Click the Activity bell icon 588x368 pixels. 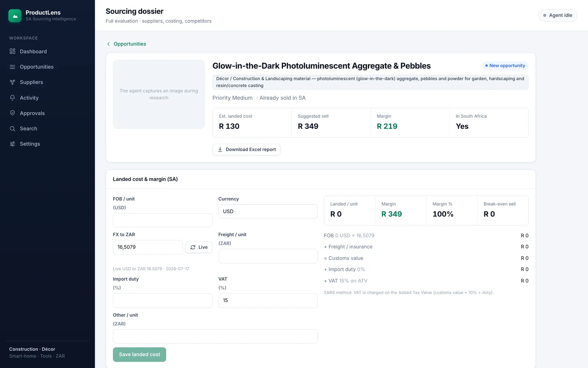(12, 98)
